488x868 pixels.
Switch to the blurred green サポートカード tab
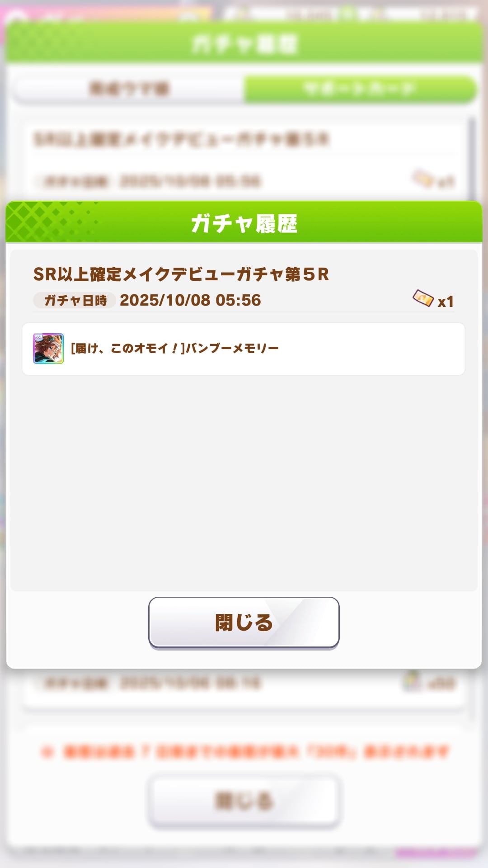(360, 89)
